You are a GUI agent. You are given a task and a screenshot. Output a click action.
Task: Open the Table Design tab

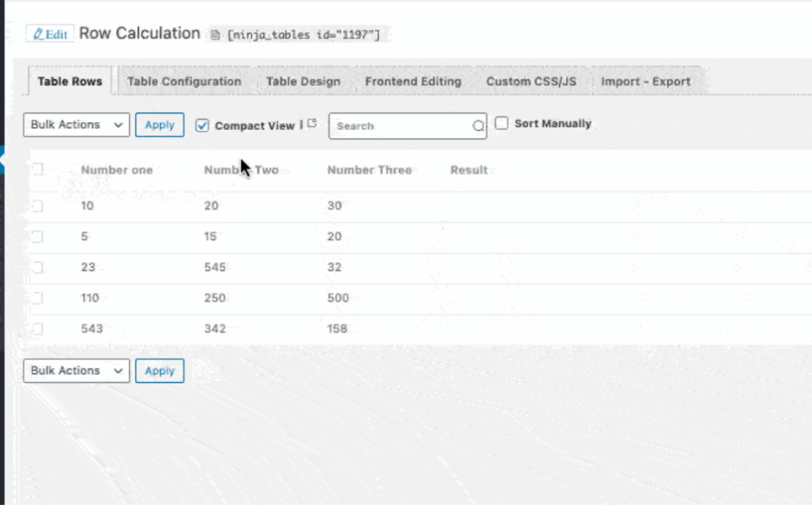pos(304,82)
